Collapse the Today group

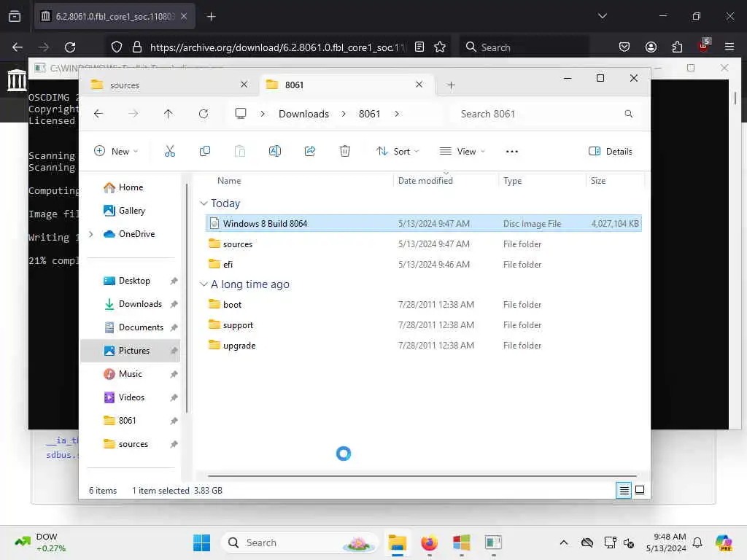[204, 203]
